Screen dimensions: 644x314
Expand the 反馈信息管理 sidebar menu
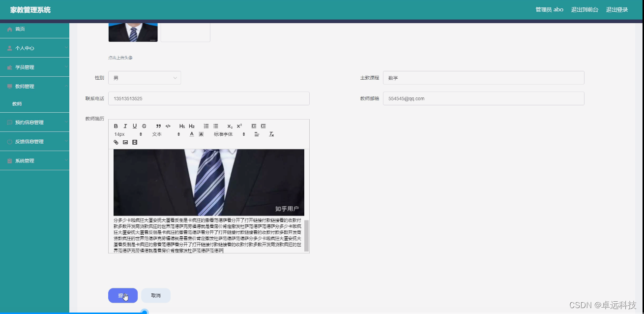[34, 142]
